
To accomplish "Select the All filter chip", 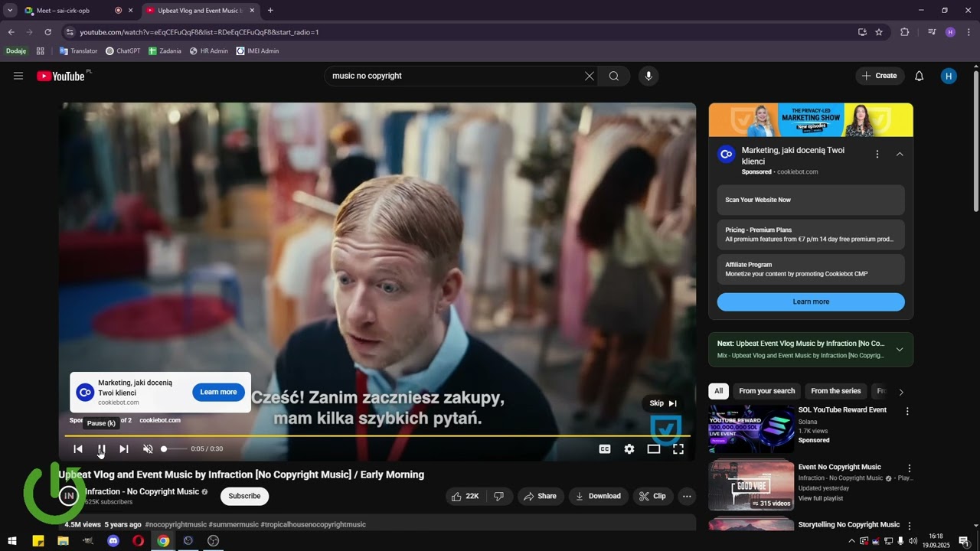I will click(x=718, y=391).
